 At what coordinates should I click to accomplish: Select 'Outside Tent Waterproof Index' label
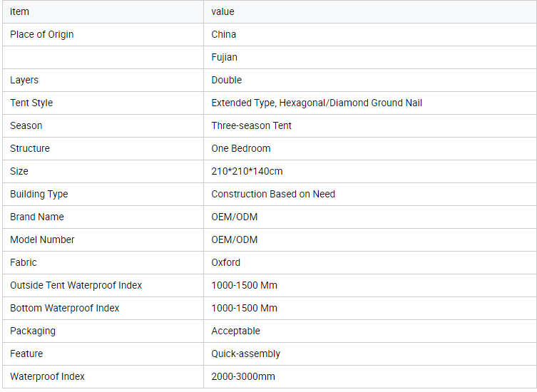coord(76,285)
